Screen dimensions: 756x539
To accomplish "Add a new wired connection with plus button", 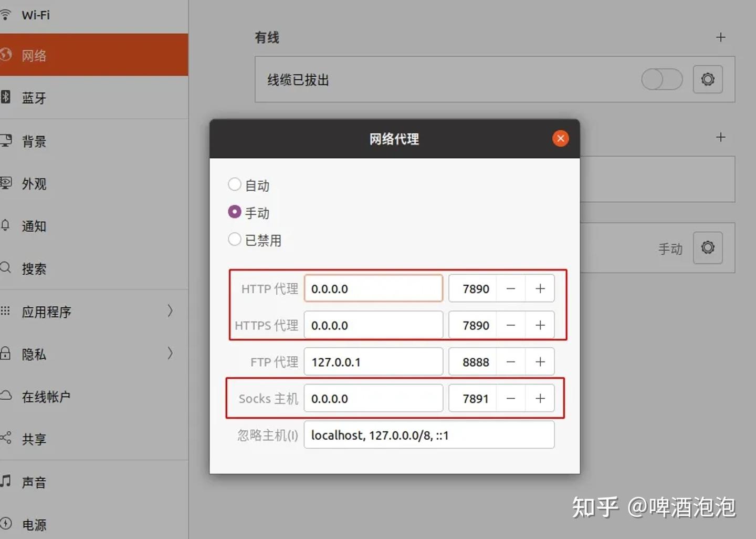I will (721, 37).
